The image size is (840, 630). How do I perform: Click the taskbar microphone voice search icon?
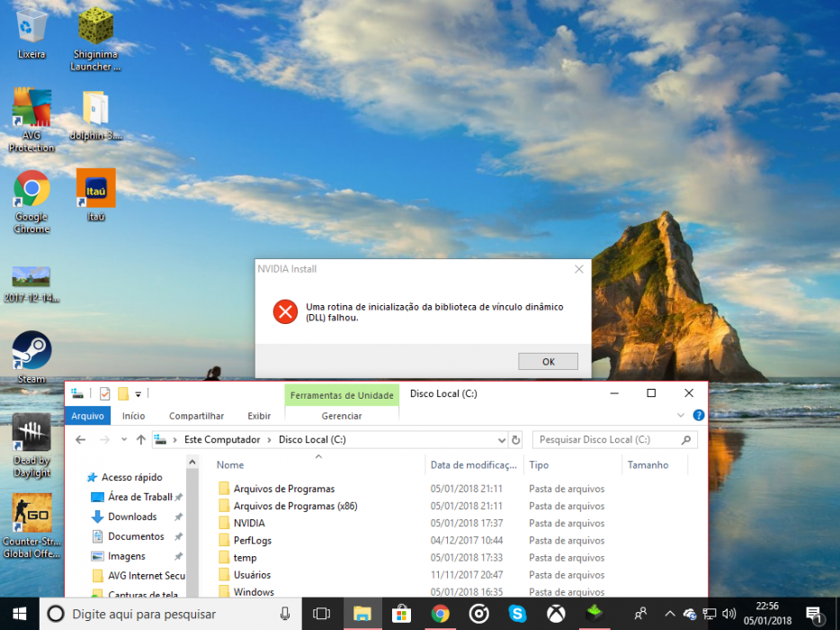(285, 614)
